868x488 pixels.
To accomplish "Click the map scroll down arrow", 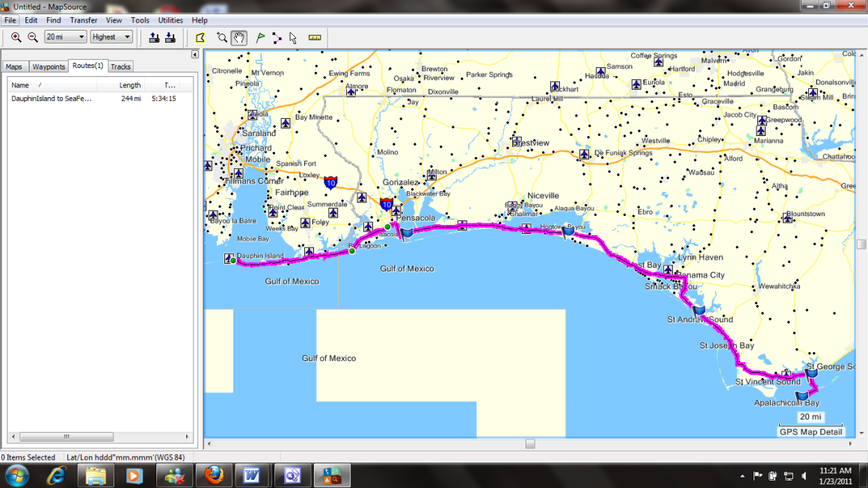I will (861, 433).
